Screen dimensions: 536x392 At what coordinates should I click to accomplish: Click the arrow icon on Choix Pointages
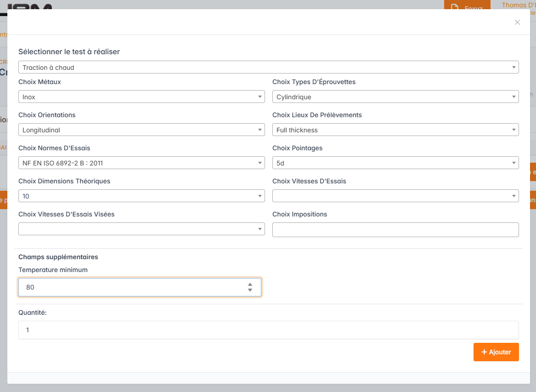(x=513, y=163)
